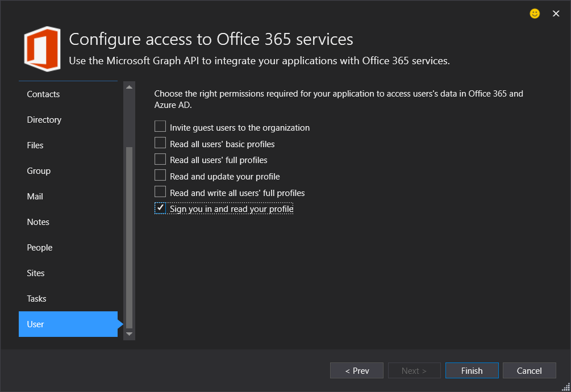Tick Read all users' full profiles
This screenshot has height=392, width=571.
click(x=160, y=160)
